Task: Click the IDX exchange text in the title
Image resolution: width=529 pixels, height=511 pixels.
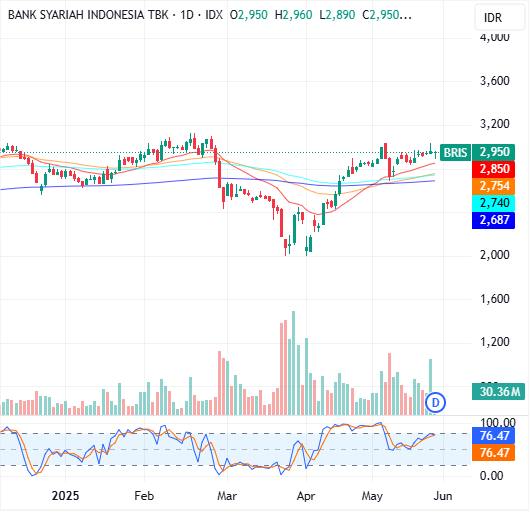Action: click(x=214, y=15)
